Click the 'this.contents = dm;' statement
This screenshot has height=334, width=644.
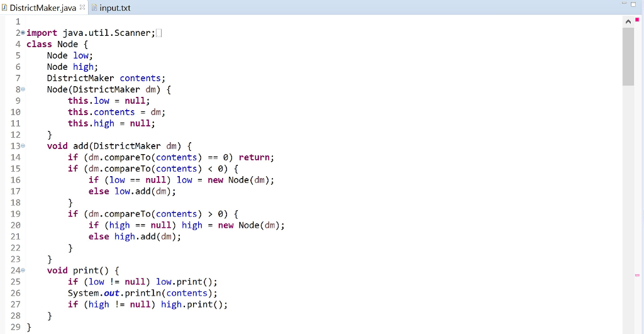coord(116,112)
